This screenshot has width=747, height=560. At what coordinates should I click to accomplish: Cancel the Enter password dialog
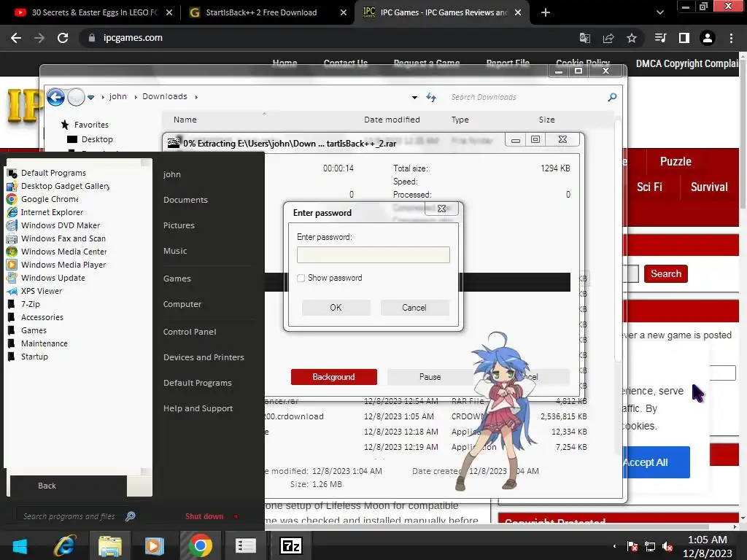(414, 308)
